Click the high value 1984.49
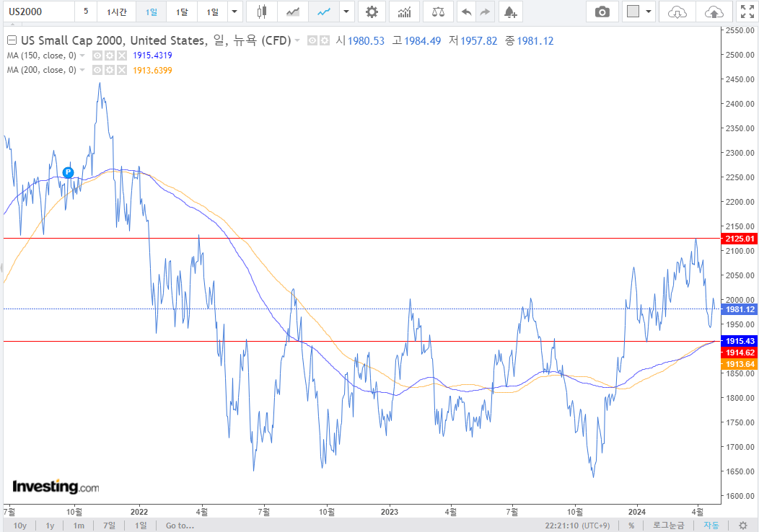 coord(423,41)
